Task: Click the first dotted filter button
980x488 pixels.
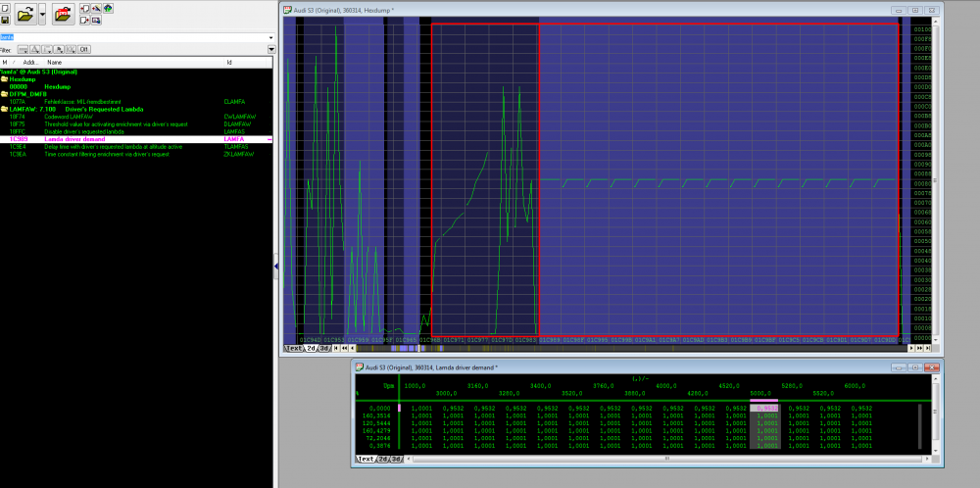Action: pos(23,49)
